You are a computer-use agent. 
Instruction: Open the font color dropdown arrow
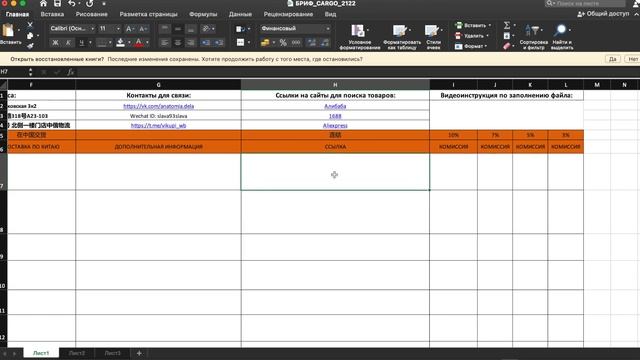[147, 42]
